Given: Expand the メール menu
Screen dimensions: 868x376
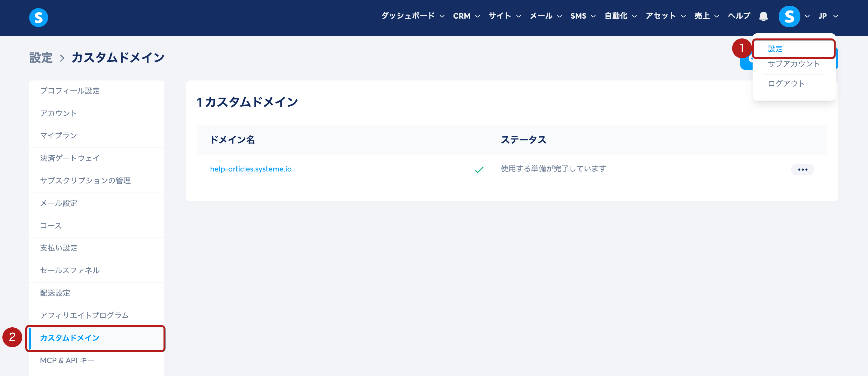Looking at the screenshot, I should 546,16.
